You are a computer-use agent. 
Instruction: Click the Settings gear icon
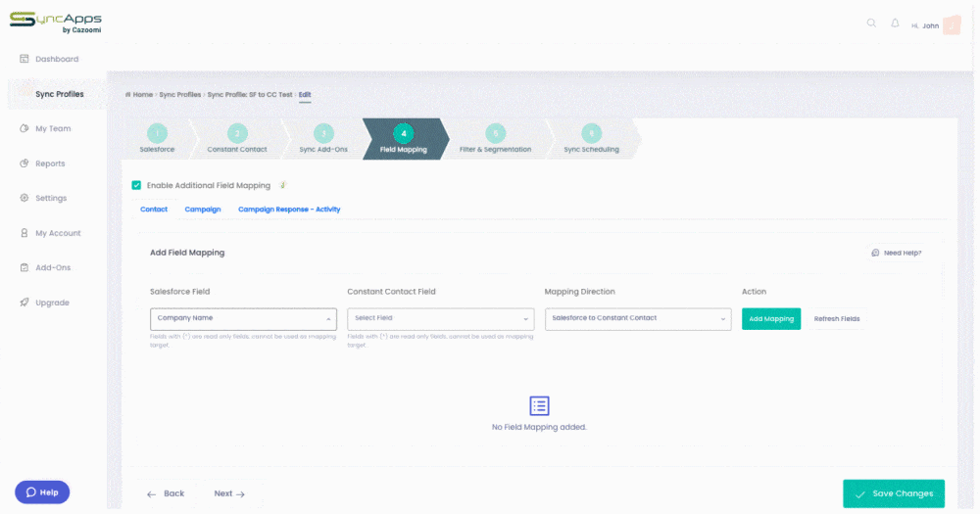[x=24, y=198]
